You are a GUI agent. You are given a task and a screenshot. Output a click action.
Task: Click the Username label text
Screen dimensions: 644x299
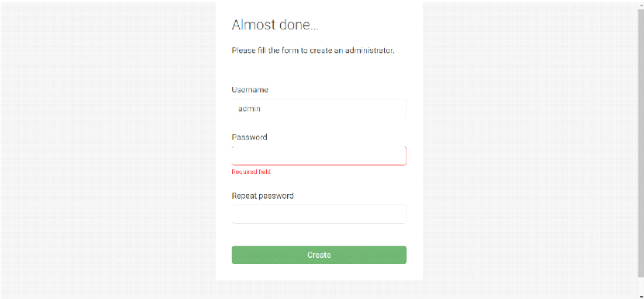pyautogui.click(x=250, y=89)
